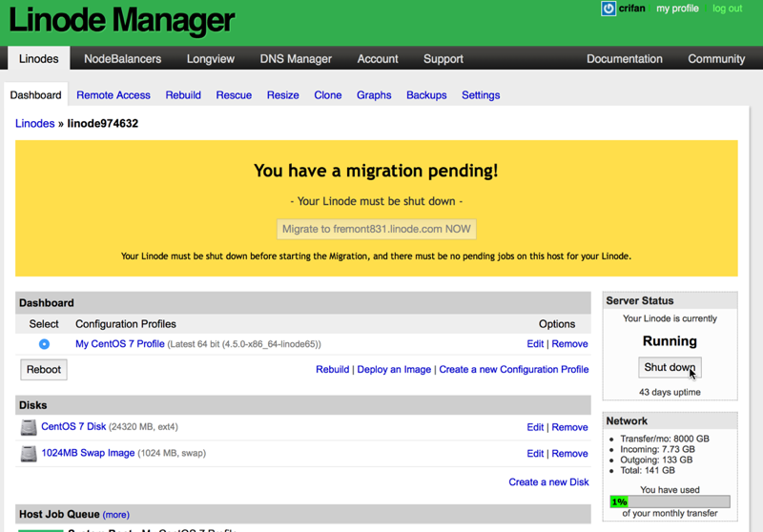The height and width of the screenshot is (532, 763).
Task: Click the 1024MB Swap Image drive icon
Action: pyautogui.click(x=29, y=454)
